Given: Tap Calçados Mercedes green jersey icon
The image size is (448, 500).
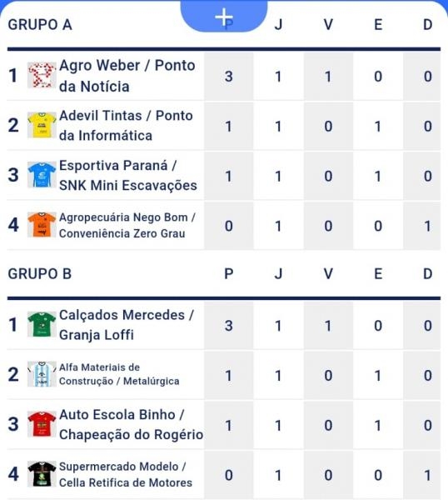Looking at the screenshot, I should 42,324.
